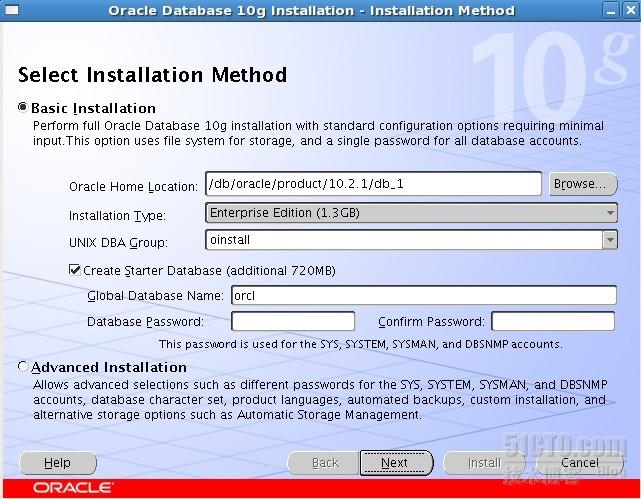Open the Installation Type dropdown

[x=411, y=213]
